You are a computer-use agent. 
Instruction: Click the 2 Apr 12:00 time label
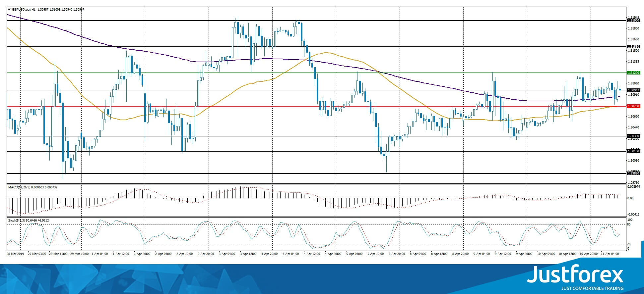click(x=184, y=254)
